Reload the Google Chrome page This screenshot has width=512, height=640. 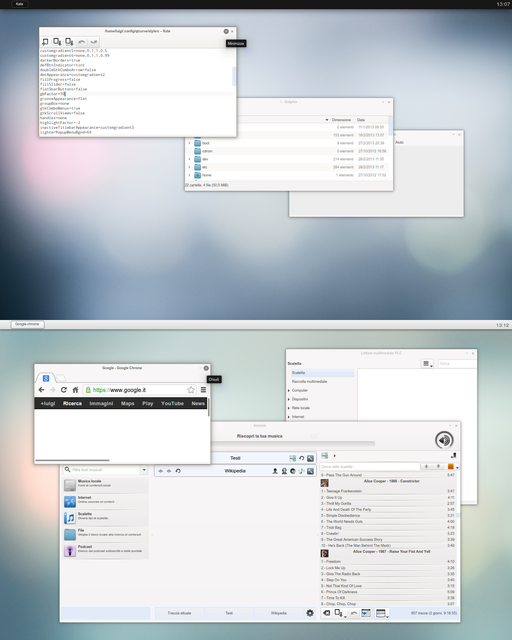(64, 390)
